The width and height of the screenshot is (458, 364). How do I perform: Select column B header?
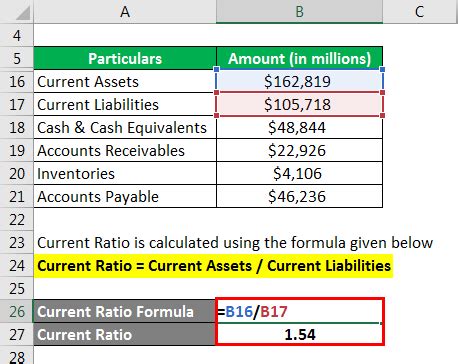299,12
